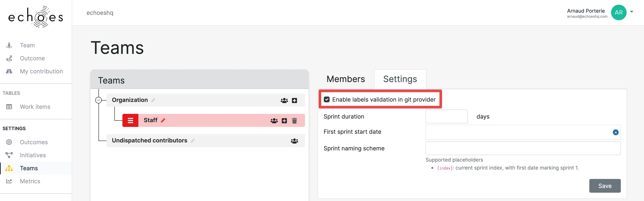Show members of Organization team
The height and width of the screenshot is (201, 644).
[284, 100]
